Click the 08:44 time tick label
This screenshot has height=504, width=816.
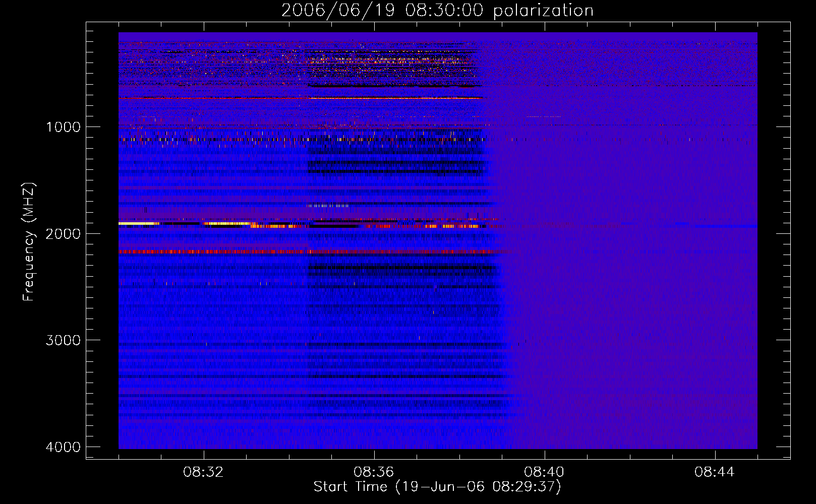715,472
